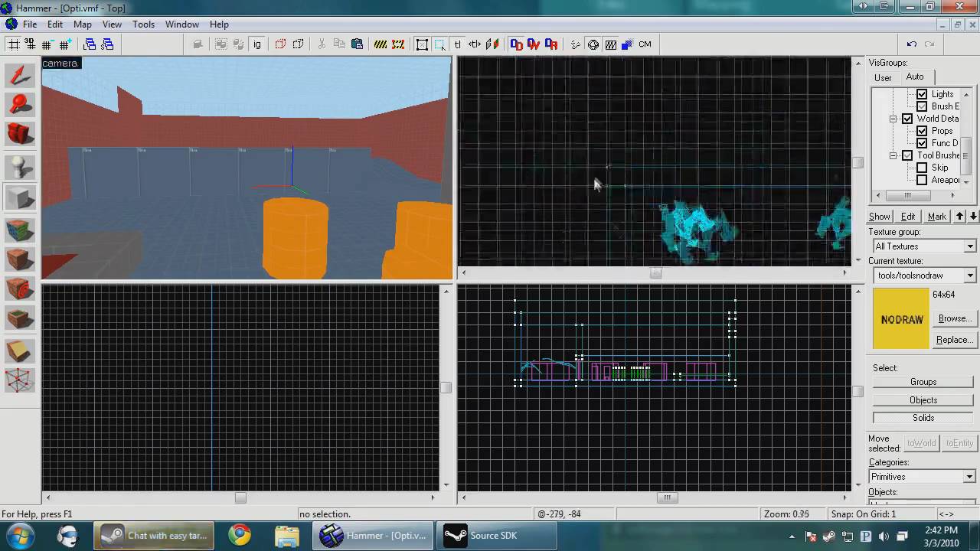Toggle the Props visgroup checkbox
This screenshot has width=980, height=551.
922,131
